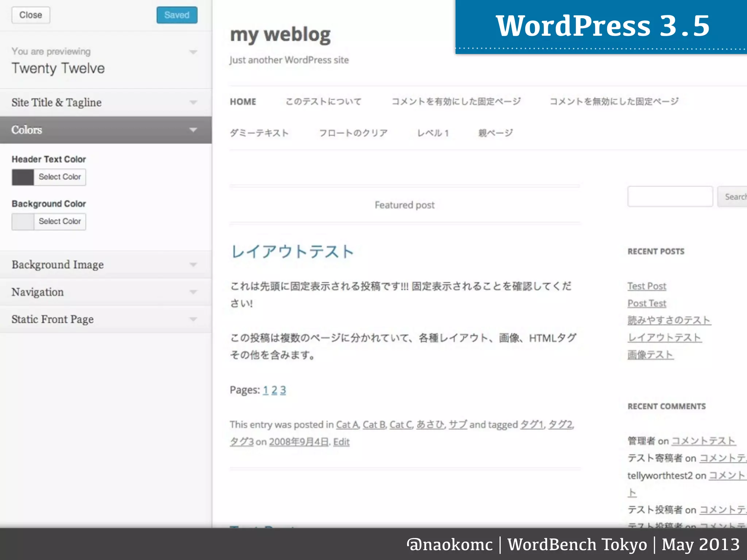Open テスト投稿者's comment link

click(723, 510)
